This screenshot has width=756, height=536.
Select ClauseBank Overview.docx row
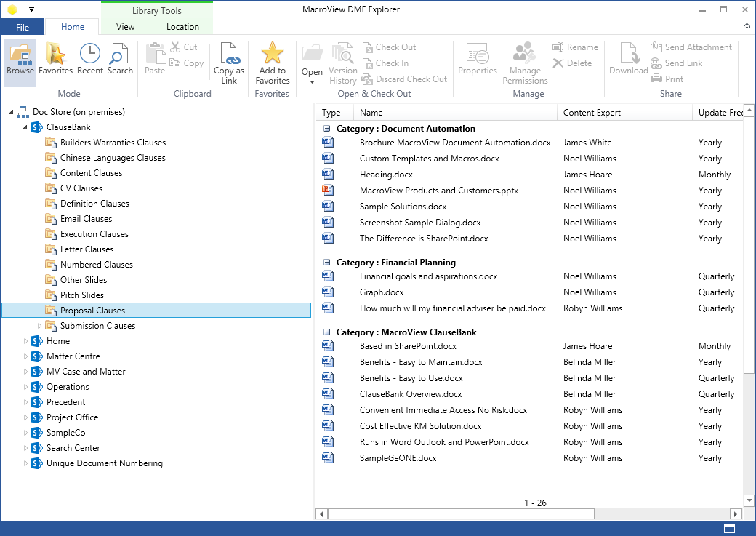(411, 394)
